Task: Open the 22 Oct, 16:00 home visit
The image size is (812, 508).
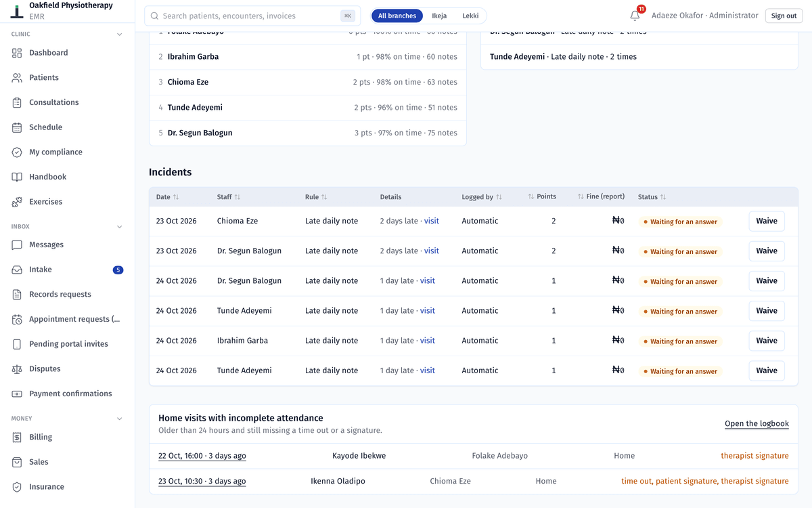Action: click(202, 456)
